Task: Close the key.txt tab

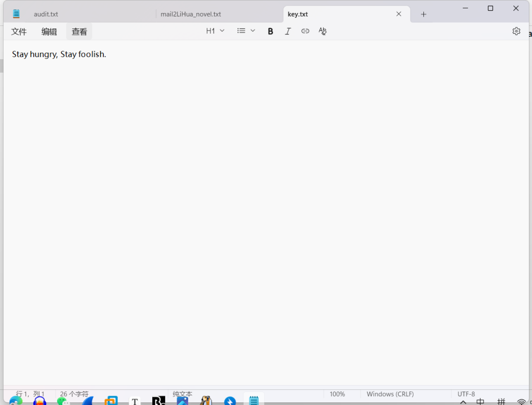Action: [399, 14]
